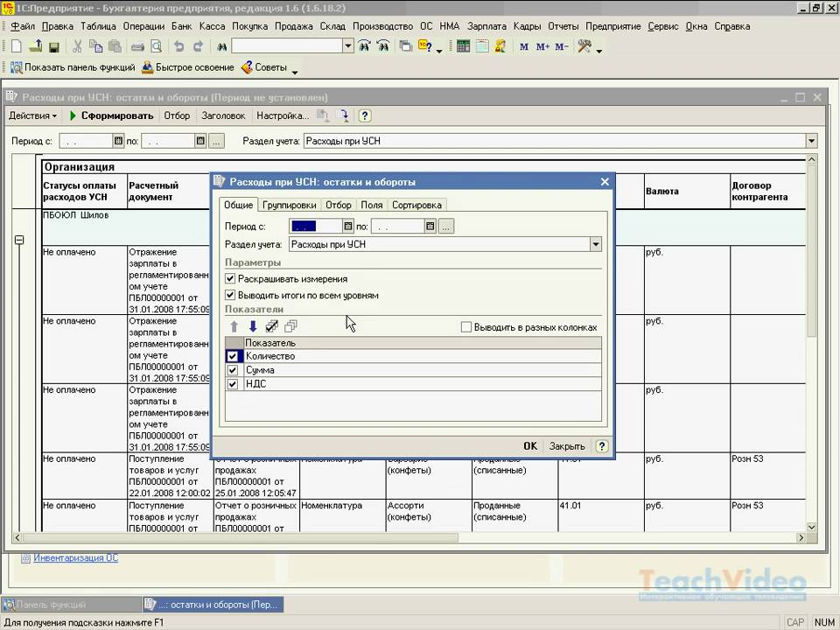Click the toolbar search input field

click(287, 46)
